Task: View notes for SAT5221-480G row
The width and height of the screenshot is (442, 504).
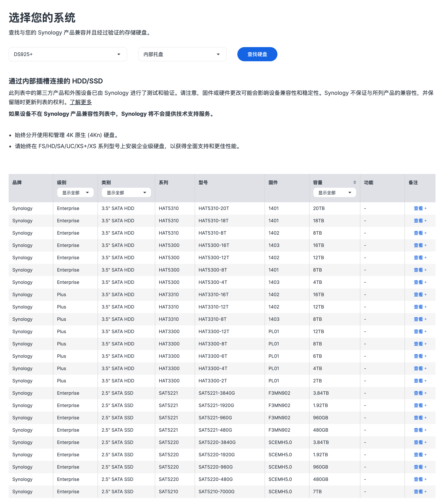Action: pyautogui.click(x=420, y=430)
